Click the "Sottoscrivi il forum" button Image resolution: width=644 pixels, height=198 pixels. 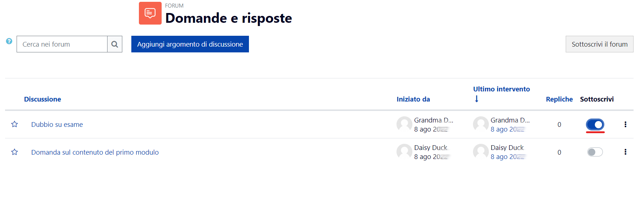click(599, 44)
